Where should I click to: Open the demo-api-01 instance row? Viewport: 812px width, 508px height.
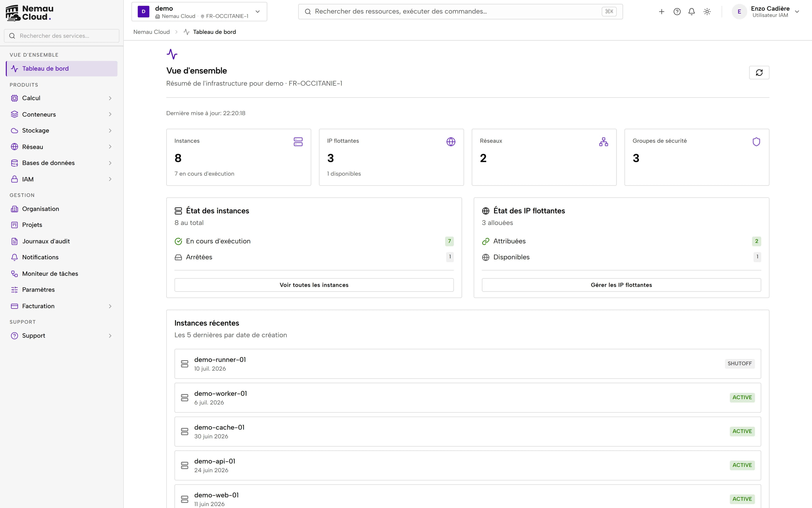click(467, 465)
